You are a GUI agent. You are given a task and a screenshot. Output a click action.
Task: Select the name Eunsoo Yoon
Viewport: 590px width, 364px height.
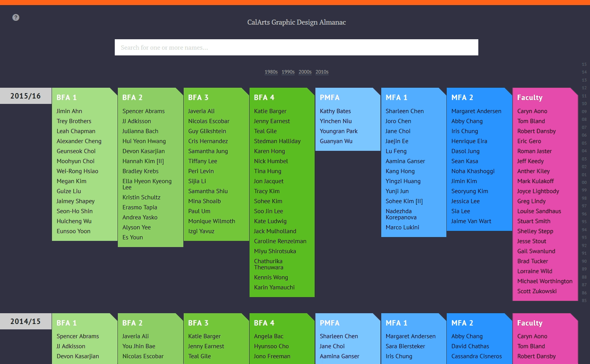74,231
